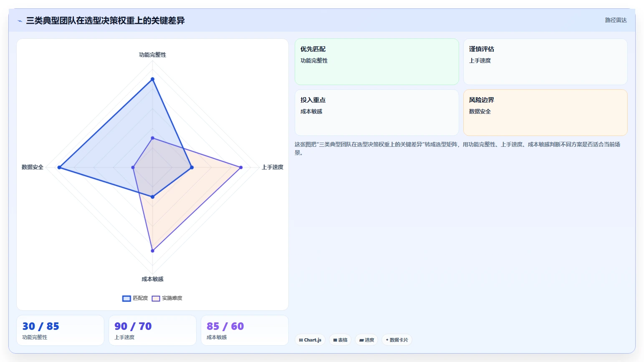Click the 数据卡片 tag chip
The height and width of the screenshot is (362, 644).
[397, 340]
